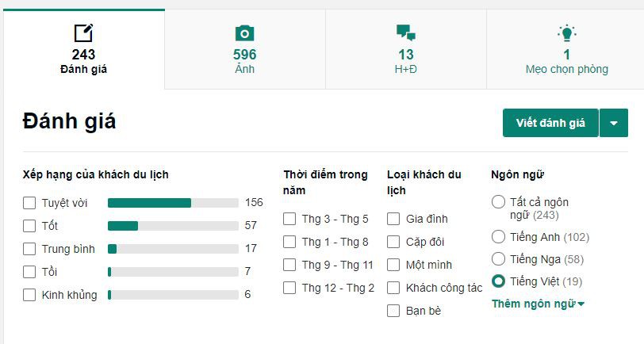
Task: Go to Mẹo chọn phòng tab
Action: 567,49
